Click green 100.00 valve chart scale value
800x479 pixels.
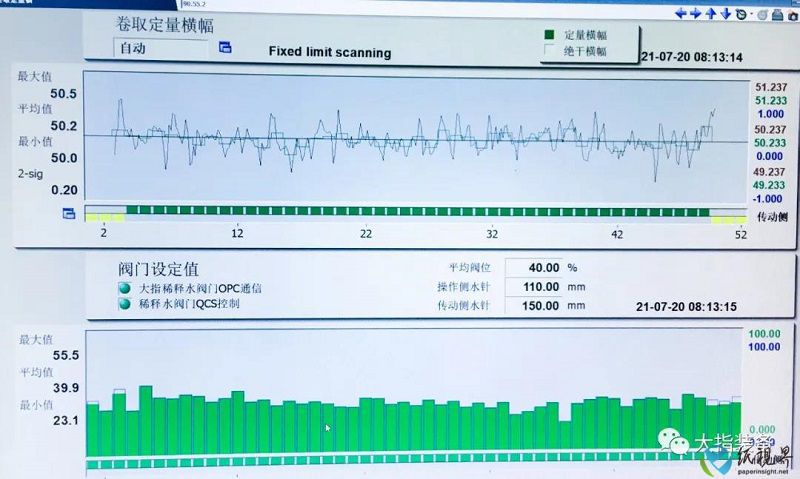[764, 334]
